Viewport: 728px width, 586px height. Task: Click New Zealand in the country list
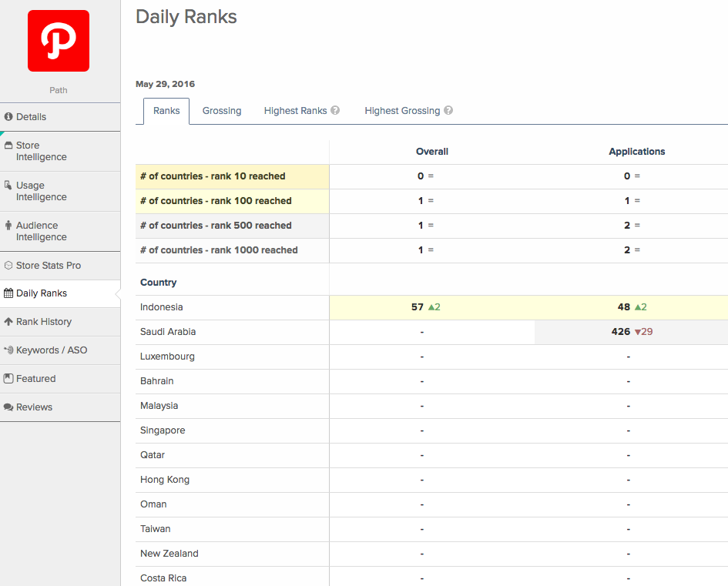[x=169, y=553]
